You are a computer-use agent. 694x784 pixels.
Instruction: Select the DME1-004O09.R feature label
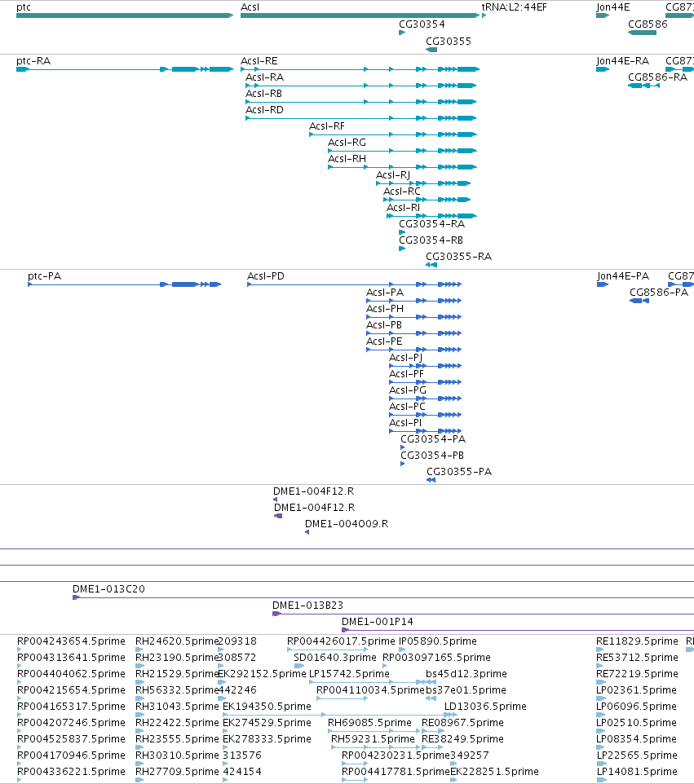click(x=347, y=523)
